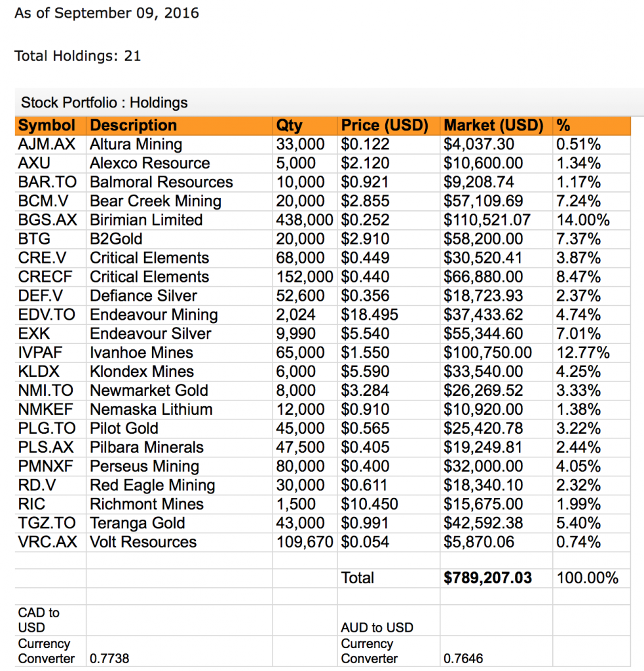Select the 14.00% percentage cell
The image size is (644, 671).
(582, 220)
